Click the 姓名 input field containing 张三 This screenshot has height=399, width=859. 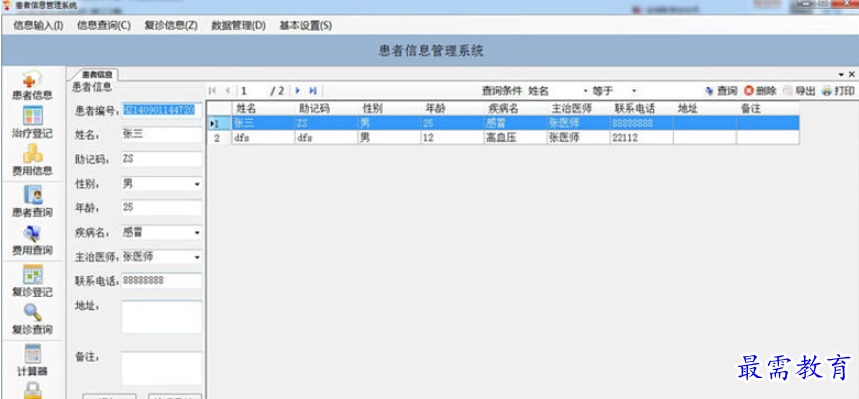click(161, 134)
